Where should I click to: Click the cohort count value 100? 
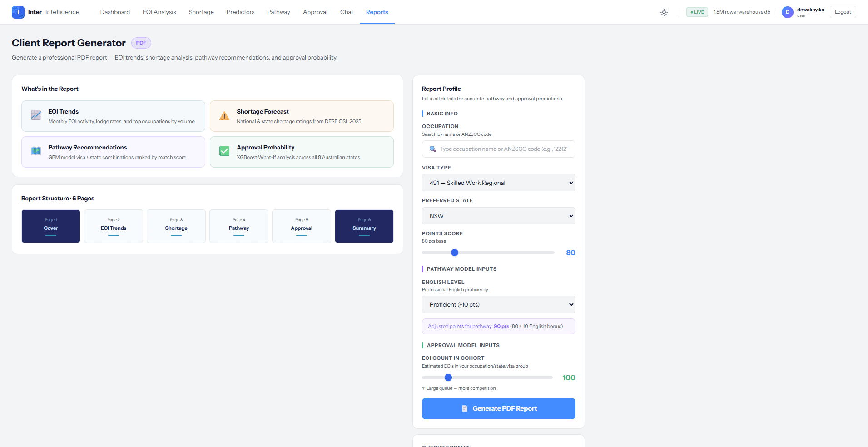(x=569, y=378)
